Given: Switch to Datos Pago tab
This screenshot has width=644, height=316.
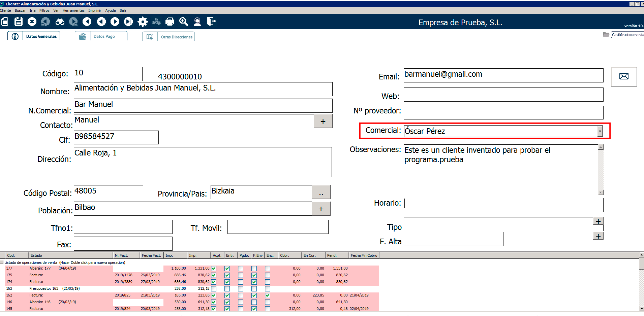Looking at the screenshot, I should pyautogui.click(x=104, y=36).
